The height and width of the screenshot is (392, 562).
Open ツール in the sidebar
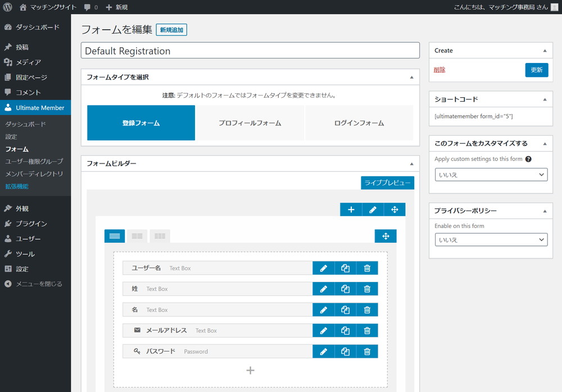coord(35,254)
